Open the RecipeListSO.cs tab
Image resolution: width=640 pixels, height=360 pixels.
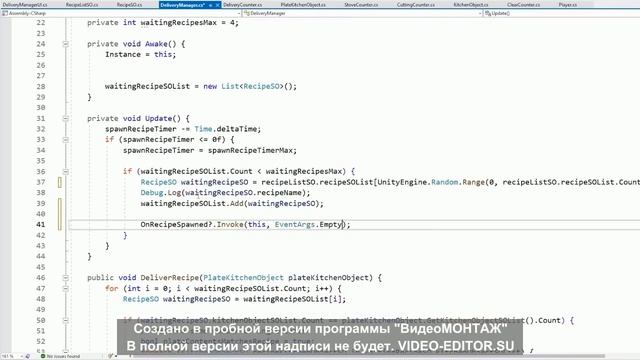click(82, 5)
